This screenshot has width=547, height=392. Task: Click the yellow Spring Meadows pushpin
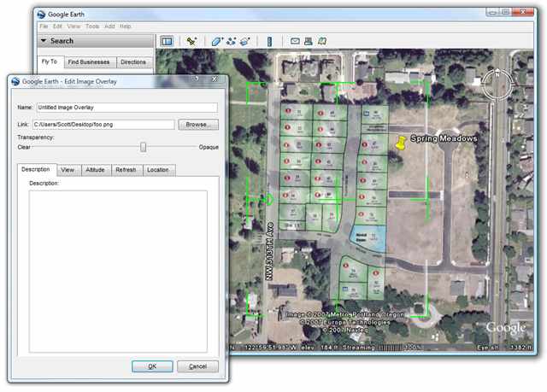[401, 143]
